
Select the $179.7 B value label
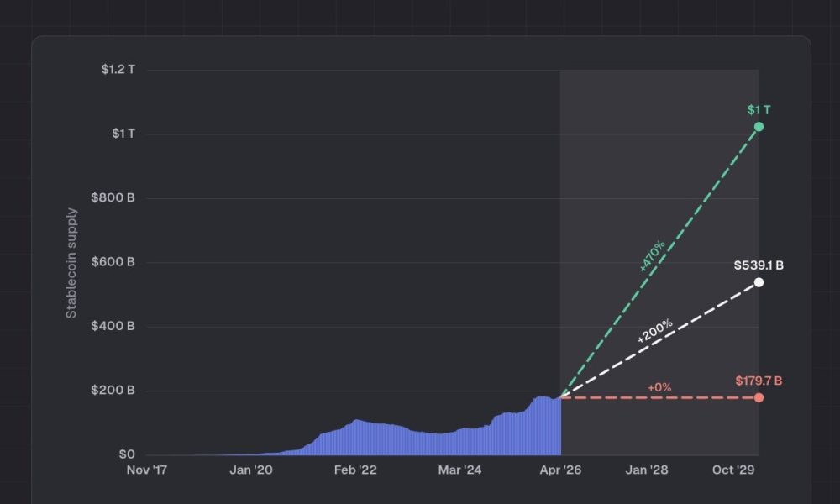[x=757, y=379]
